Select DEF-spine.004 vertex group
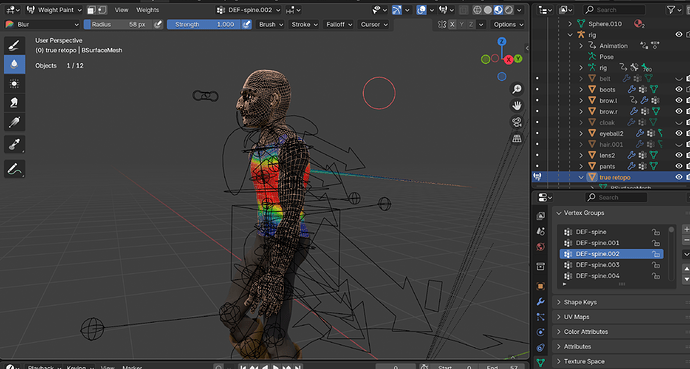690x369 pixels. 612,276
